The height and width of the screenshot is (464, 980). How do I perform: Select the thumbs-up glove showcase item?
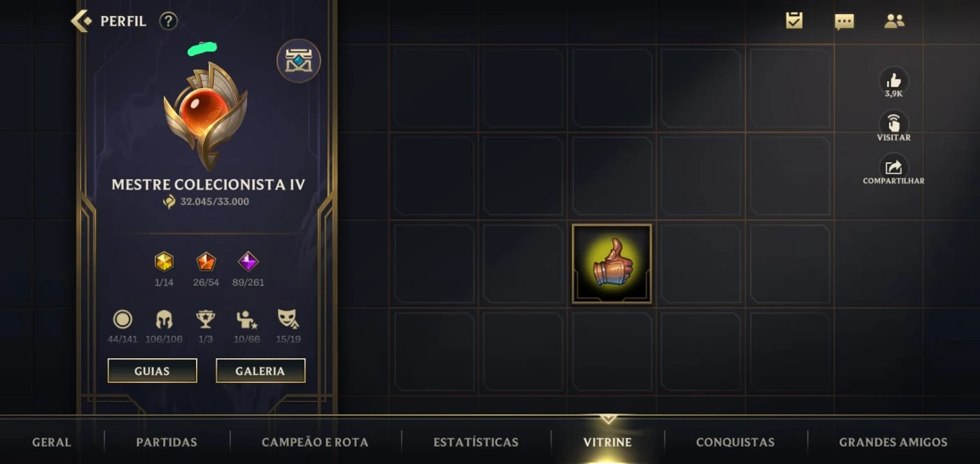click(x=612, y=264)
